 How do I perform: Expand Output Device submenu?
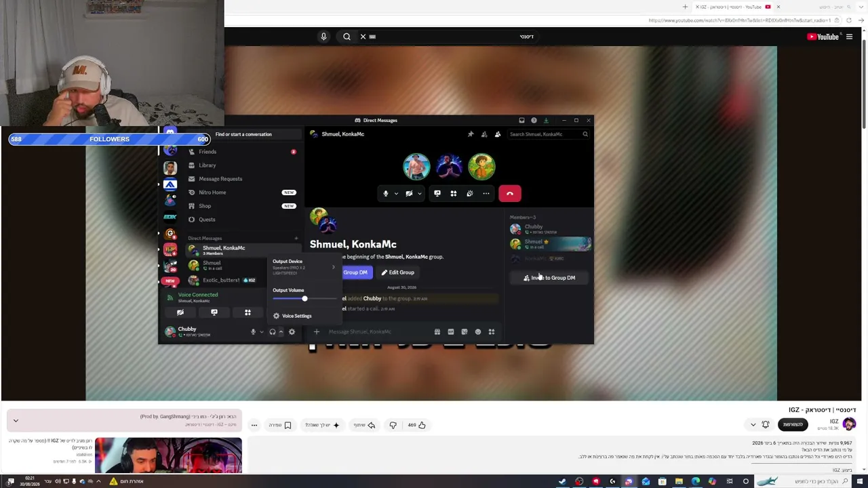tap(304, 267)
